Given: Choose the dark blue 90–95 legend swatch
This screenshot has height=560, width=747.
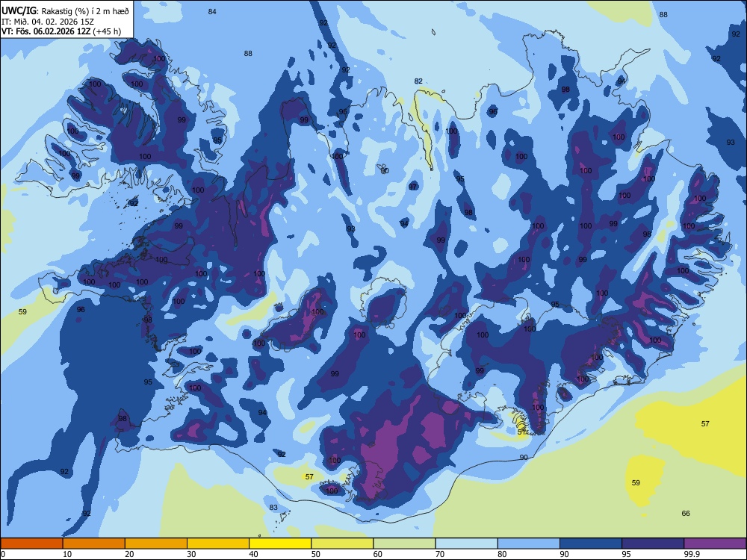Looking at the screenshot, I should [591, 544].
